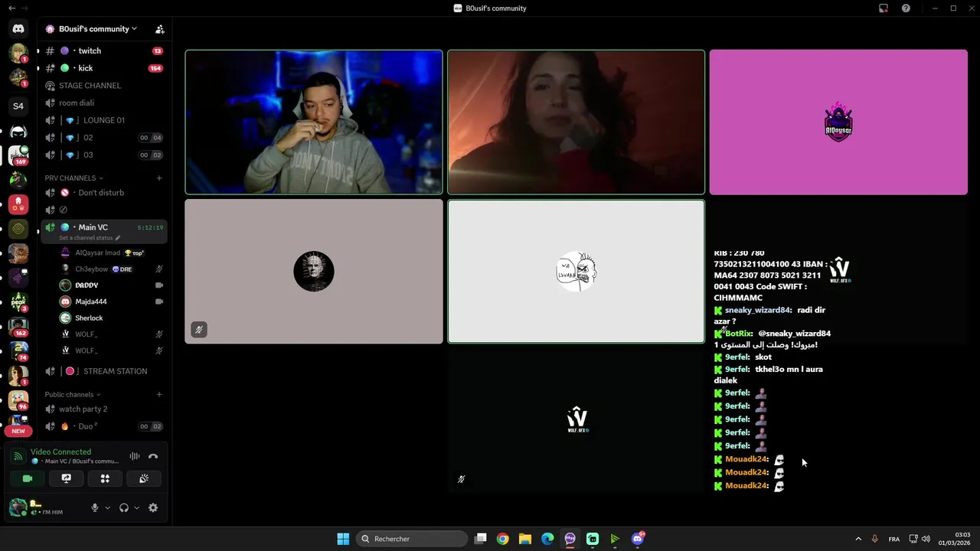
Task: Open Google Chrome from the taskbar
Action: click(x=502, y=539)
